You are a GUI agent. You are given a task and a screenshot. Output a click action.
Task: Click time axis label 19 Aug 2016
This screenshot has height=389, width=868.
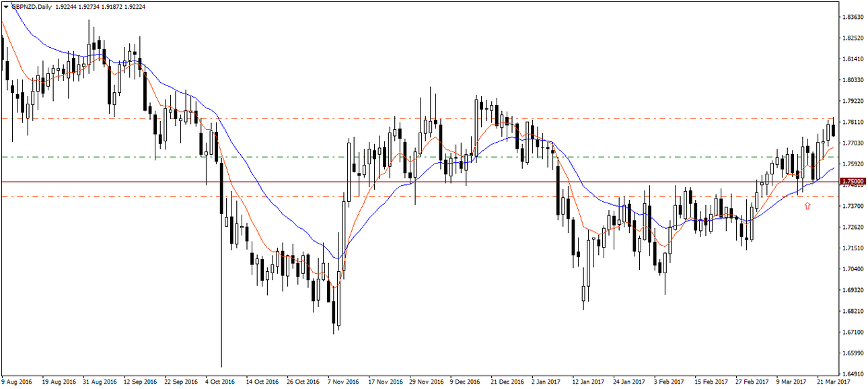[x=59, y=382]
